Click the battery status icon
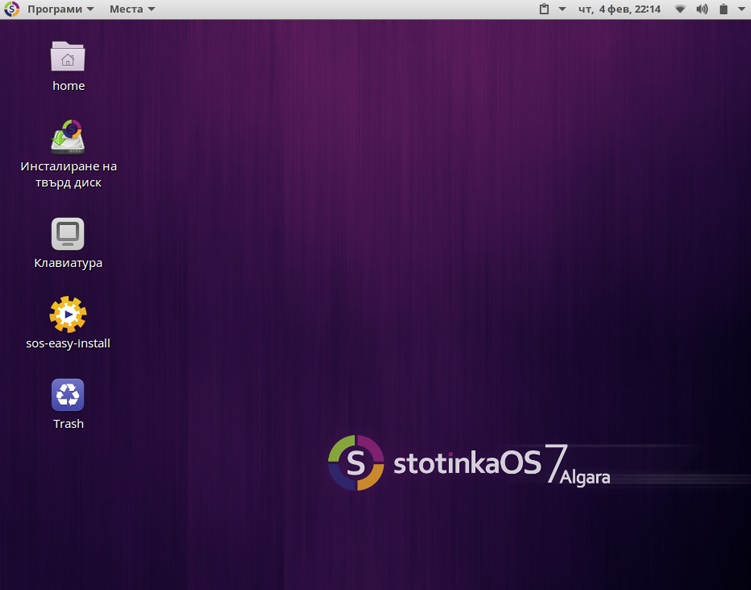Viewport: 751px width, 590px height. click(x=724, y=9)
